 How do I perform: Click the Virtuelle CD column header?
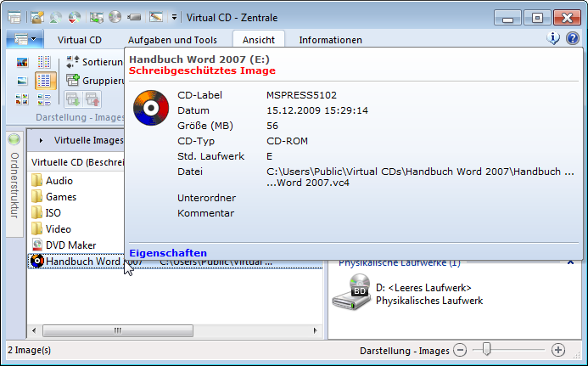click(77, 162)
